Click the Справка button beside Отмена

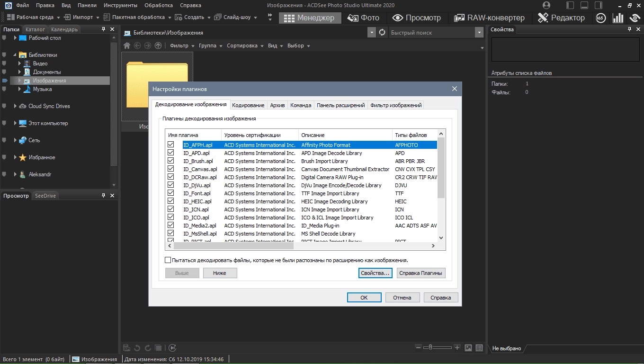tap(441, 298)
